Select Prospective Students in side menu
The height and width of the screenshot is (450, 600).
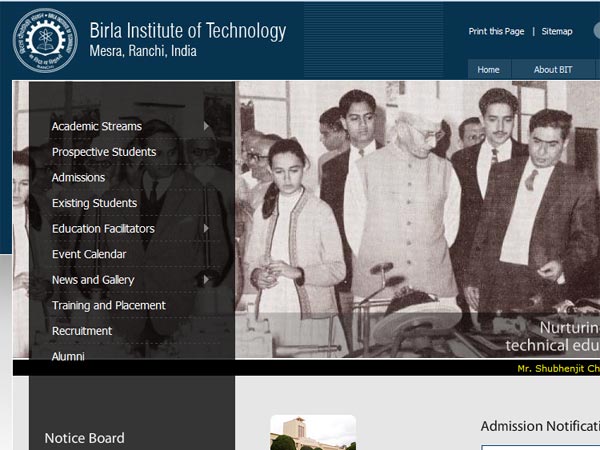[104, 152]
